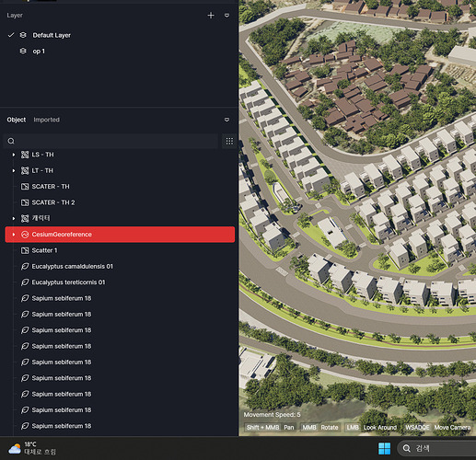Click Eucalyptus camaldulensis 01 leaf icon
The image size is (476, 460).
pyautogui.click(x=25, y=266)
